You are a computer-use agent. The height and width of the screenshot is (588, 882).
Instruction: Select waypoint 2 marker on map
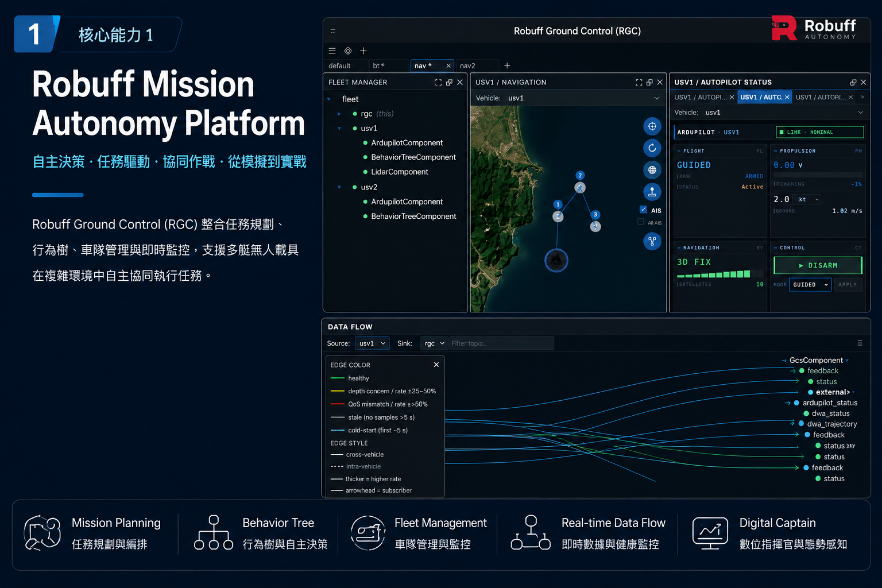point(580,187)
